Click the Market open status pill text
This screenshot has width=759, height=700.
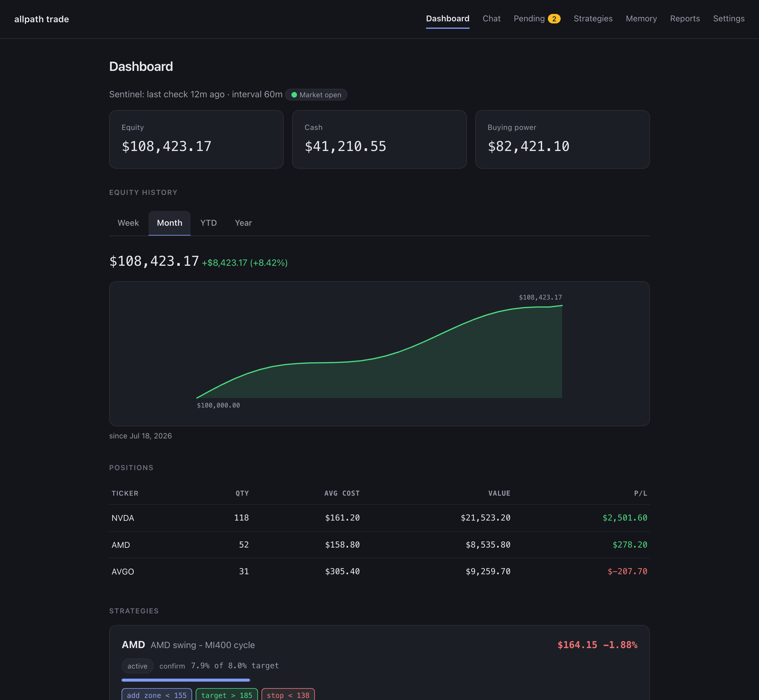tap(320, 95)
